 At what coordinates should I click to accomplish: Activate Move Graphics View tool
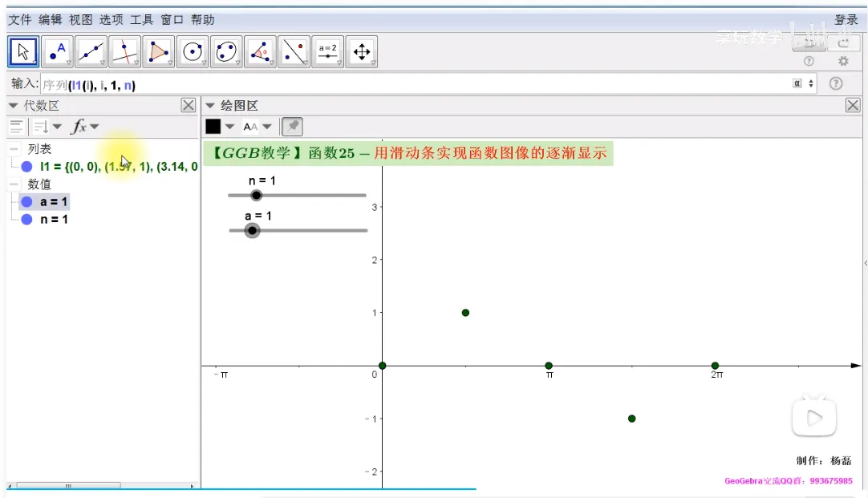click(361, 52)
